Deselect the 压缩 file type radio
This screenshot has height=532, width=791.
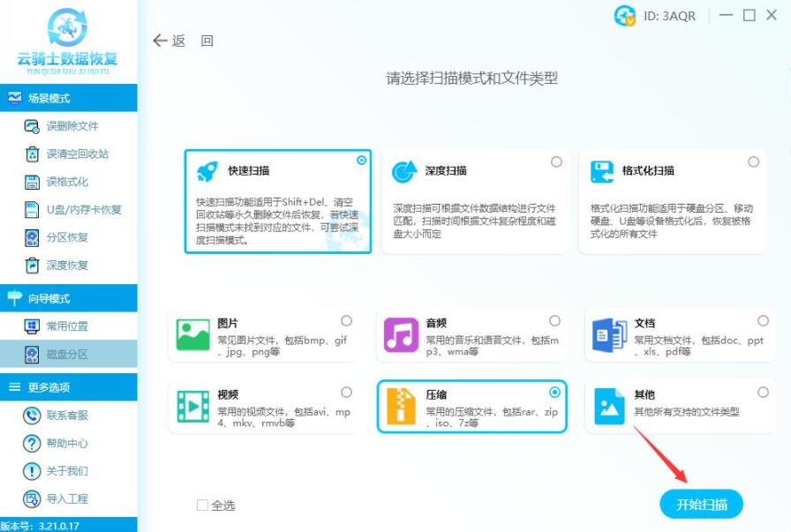[555, 393]
